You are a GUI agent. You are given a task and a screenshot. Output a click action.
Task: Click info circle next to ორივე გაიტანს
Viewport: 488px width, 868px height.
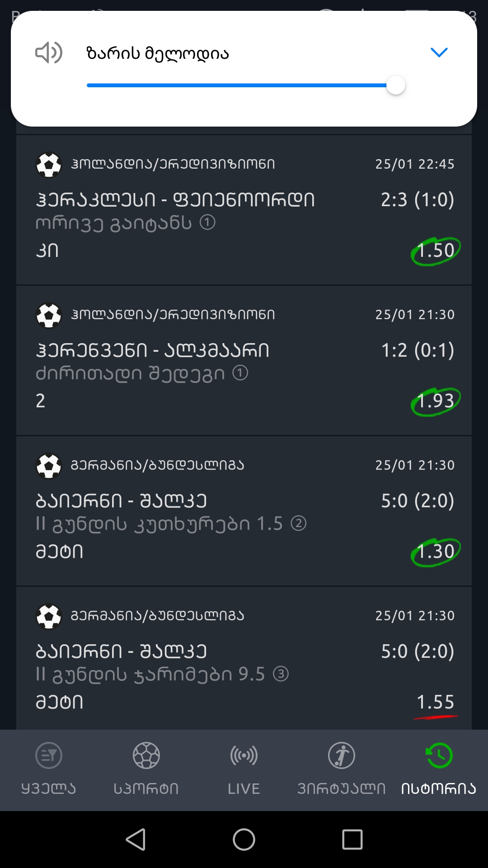tap(207, 222)
